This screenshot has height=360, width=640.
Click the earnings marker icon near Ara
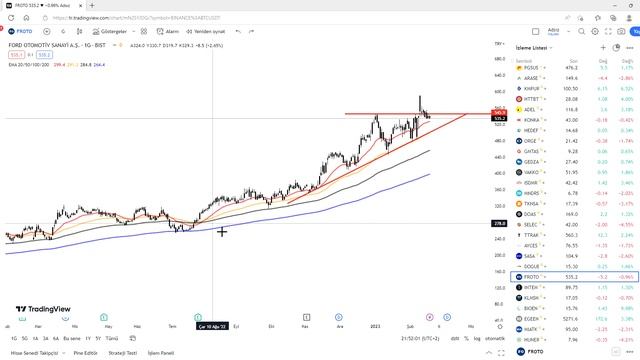(338, 317)
